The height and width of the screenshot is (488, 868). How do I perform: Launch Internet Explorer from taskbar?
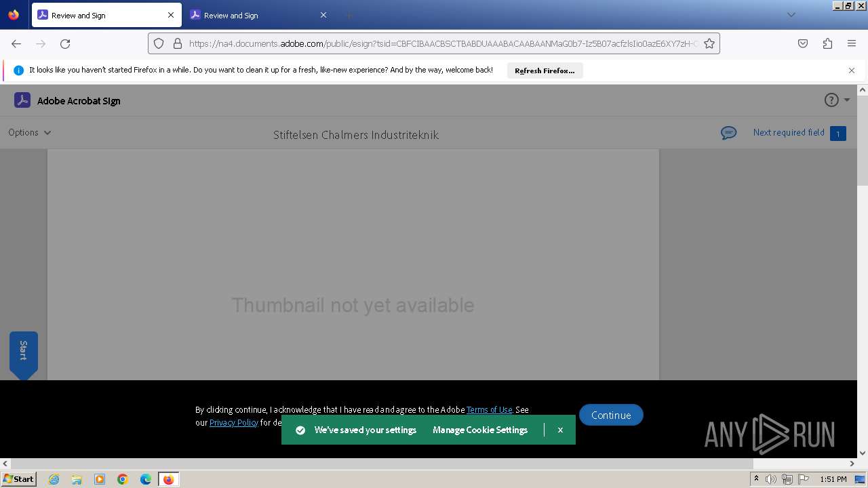pos(54,479)
